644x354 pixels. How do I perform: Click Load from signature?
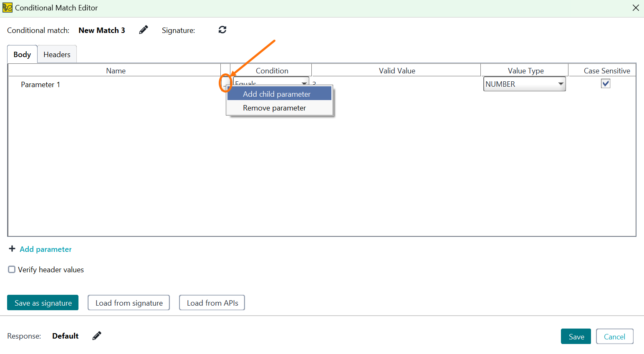[x=129, y=303]
